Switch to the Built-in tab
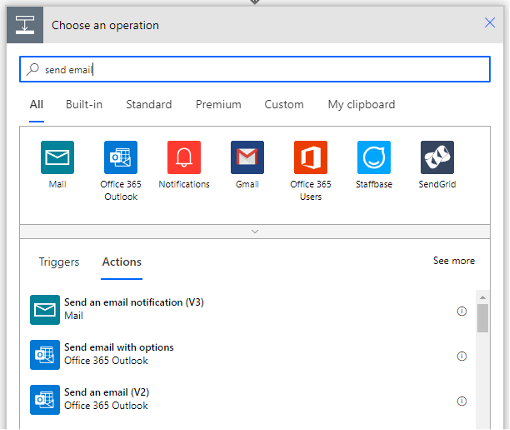Image resolution: width=510 pixels, height=430 pixels. pos(84,104)
